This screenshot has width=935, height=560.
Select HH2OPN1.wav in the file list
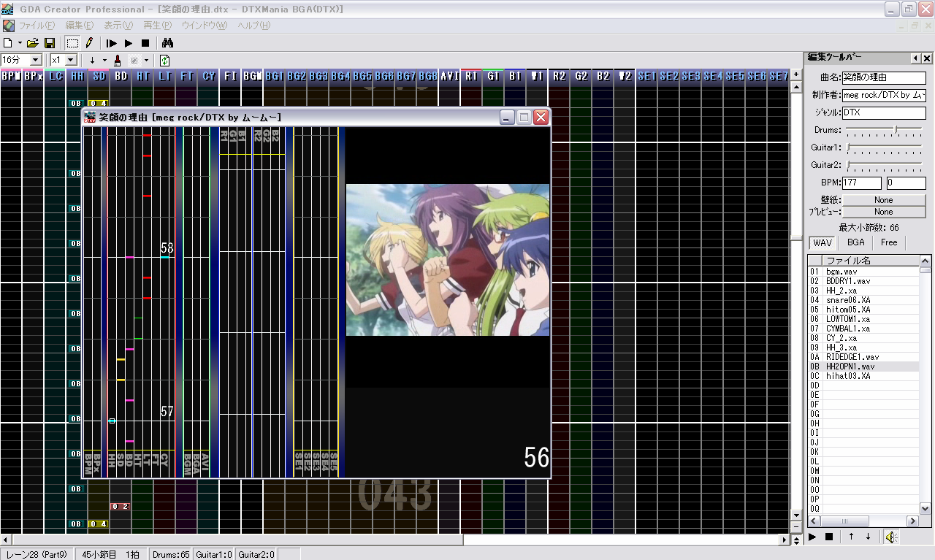coord(863,367)
